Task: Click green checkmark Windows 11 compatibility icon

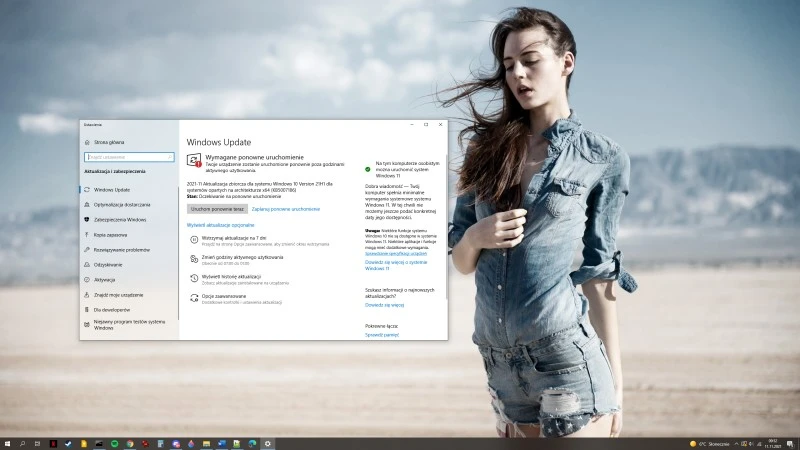Action: (368, 169)
